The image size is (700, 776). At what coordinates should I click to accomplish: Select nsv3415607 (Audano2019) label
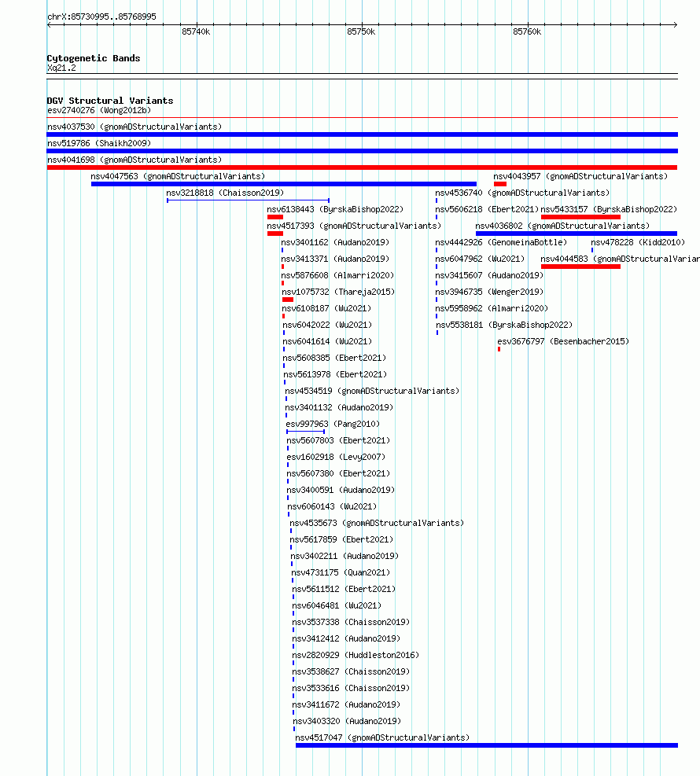point(489,275)
